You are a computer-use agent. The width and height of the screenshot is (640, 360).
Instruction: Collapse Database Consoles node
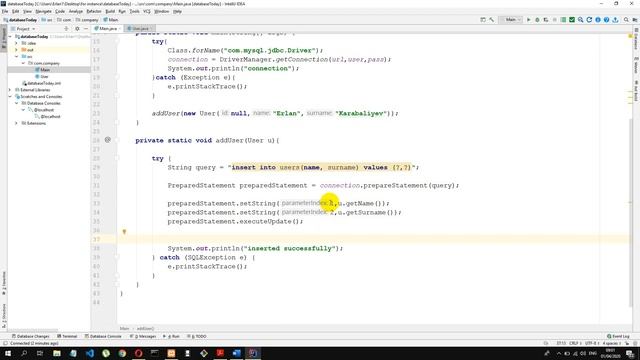coord(17,103)
